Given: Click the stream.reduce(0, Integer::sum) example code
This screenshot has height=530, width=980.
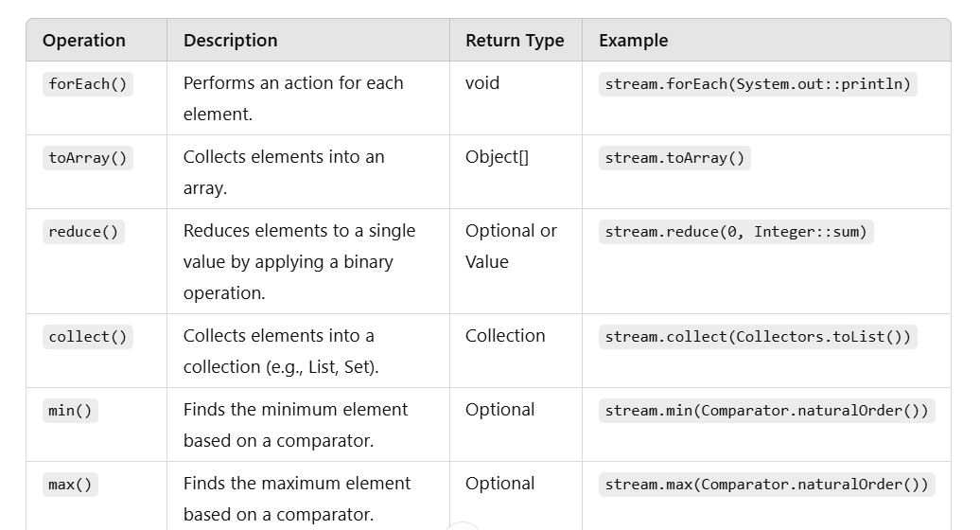Looking at the screenshot, I should [736, 232].
